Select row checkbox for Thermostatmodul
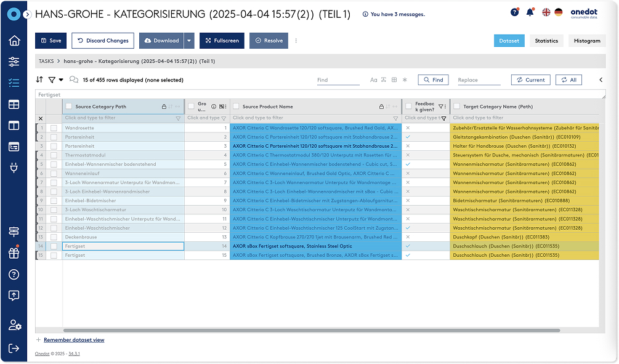This screenshot has width=619, height=364. coord(54,155)
